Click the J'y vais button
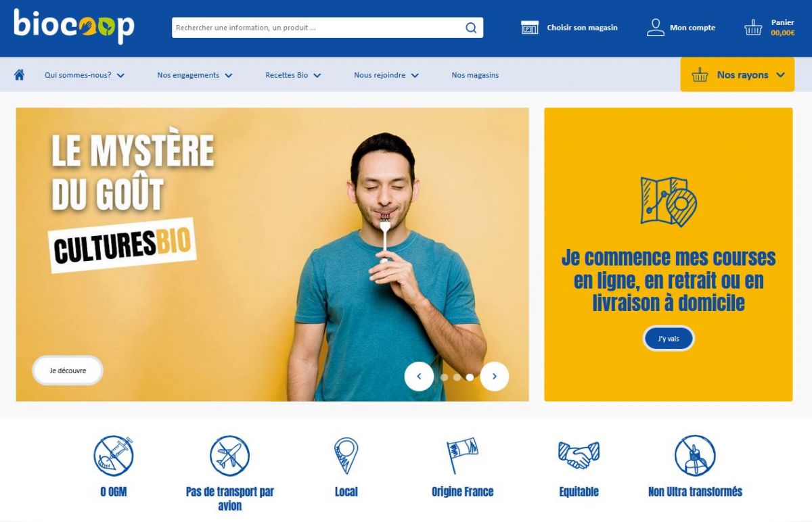812x522 pixels. tap(669, 338)
